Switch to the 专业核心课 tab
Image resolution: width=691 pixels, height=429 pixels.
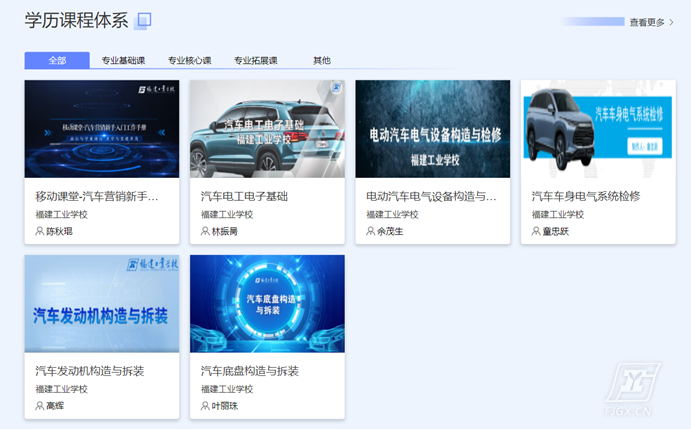189,61
